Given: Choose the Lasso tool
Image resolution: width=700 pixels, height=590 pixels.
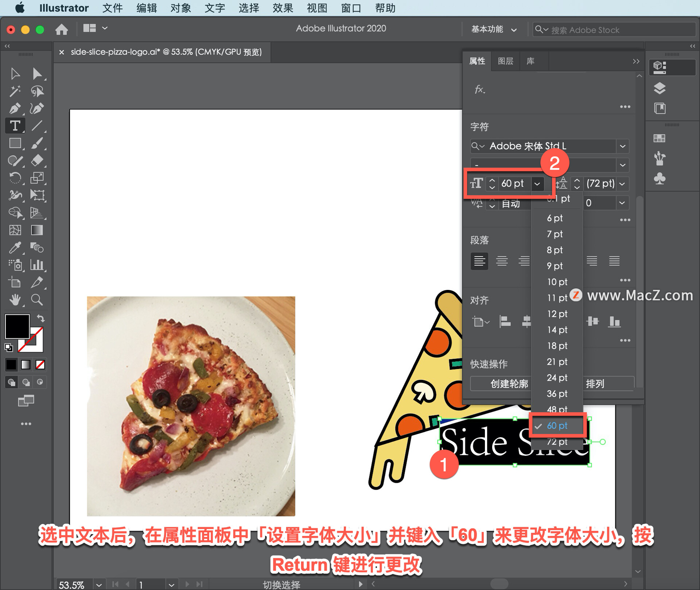Looking at the screenshot, I should [37, 91].
